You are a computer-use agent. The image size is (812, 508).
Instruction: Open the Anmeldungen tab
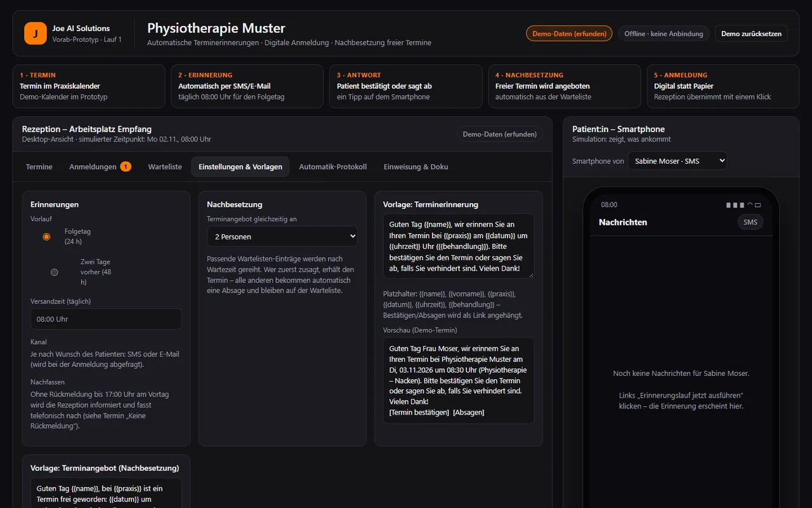click(100, 166)
